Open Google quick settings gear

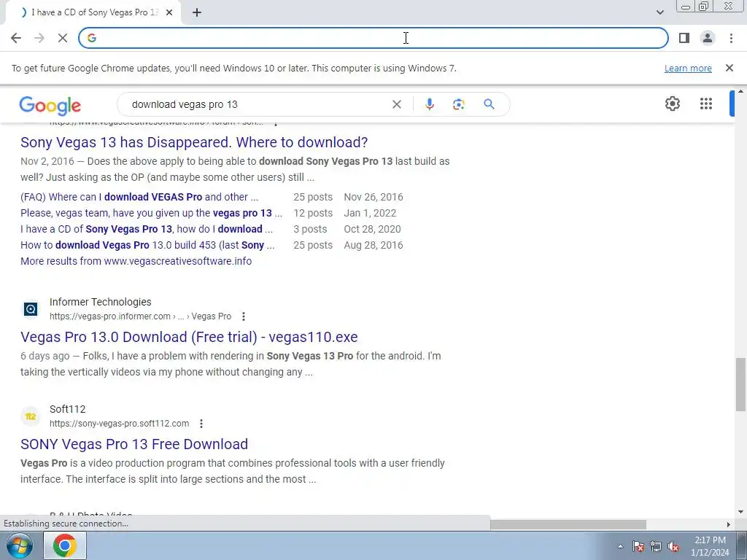pos(672,104)
